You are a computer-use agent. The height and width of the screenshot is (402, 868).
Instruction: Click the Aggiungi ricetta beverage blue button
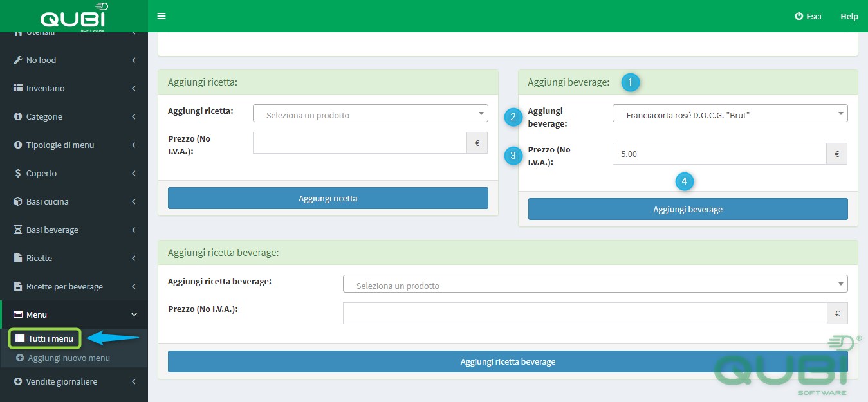click(x=508, y=361)
